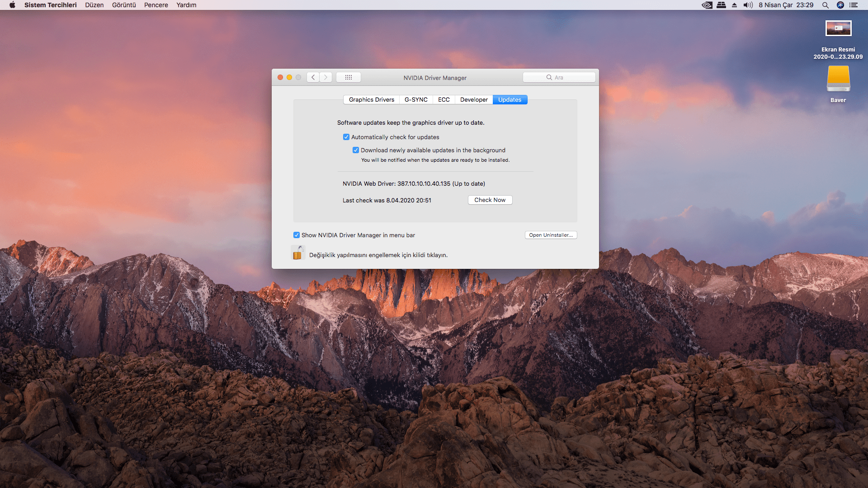868x488 pixels.
Task: Open the Pencere menu
Action: (156, 5)
